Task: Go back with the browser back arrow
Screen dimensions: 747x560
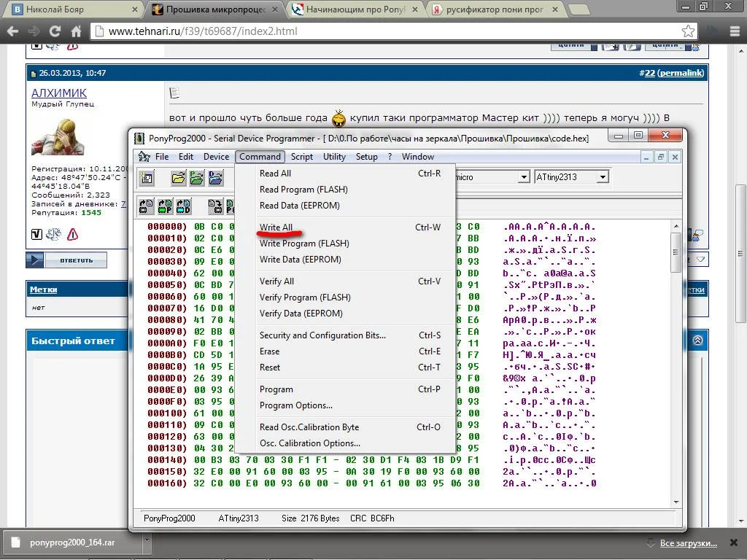Action: (13, 31)
